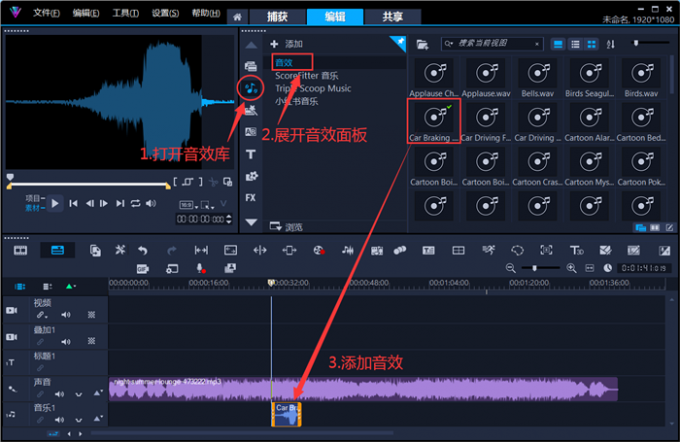Zoom out the timeline
The image size is (680, 442).
coord(511,268)
